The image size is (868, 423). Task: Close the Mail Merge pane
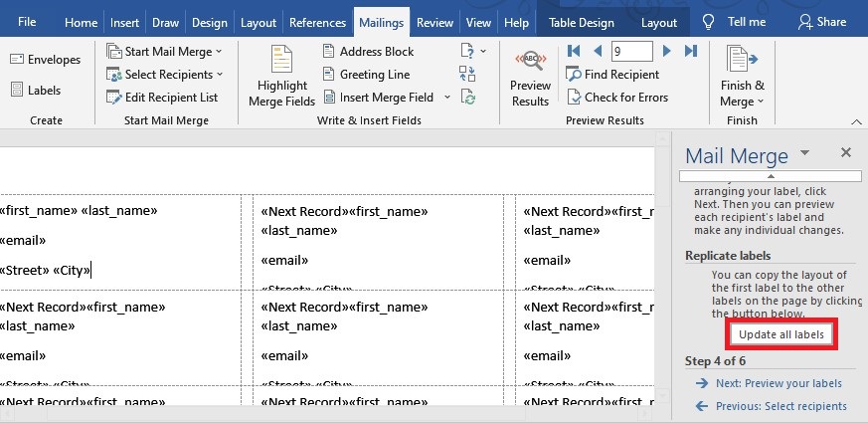tap(846, 152)
